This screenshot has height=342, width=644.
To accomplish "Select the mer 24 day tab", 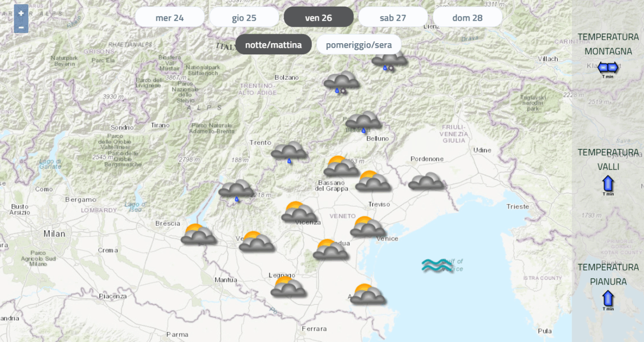I will tap(170, 18).
